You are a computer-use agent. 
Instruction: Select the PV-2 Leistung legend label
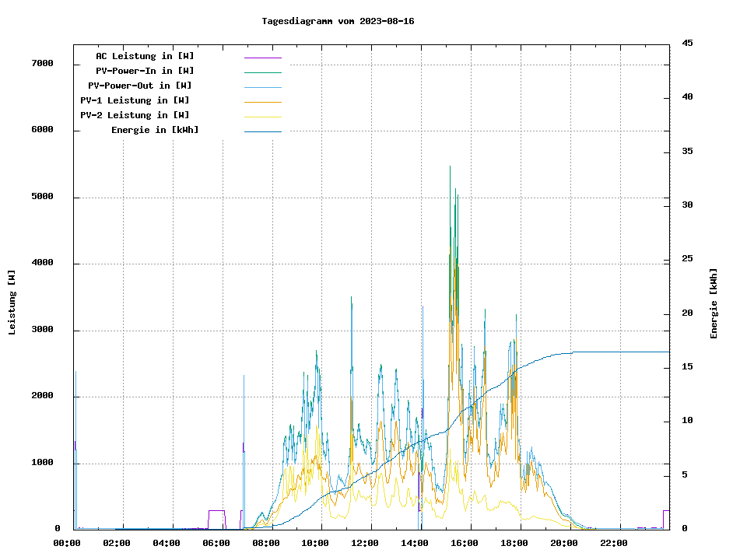135,115
